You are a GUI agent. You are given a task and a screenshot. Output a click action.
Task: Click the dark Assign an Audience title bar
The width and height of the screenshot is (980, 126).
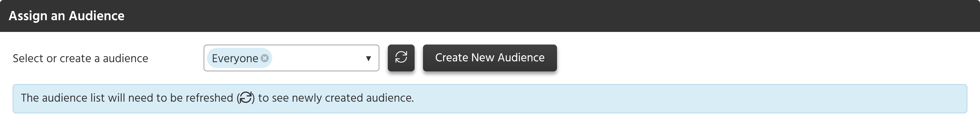click(x=490, y=16)
